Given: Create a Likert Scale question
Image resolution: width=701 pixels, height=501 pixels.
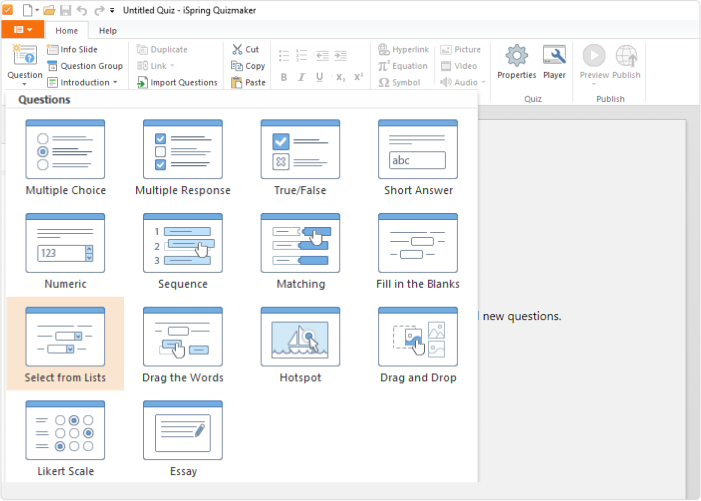Looking at the screenshot, I should click(x=65, y=438).
